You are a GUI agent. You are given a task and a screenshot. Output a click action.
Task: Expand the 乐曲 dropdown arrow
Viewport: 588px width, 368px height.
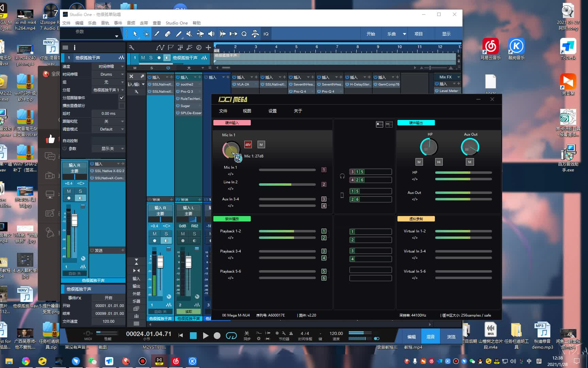pyautogui.click(x=404, y=34)
